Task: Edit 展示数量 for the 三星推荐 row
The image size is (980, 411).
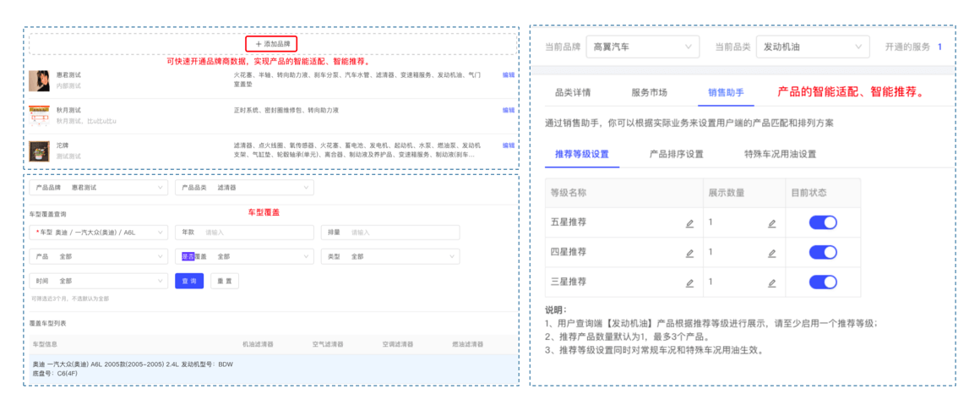Action: click(x=771, y=282)
